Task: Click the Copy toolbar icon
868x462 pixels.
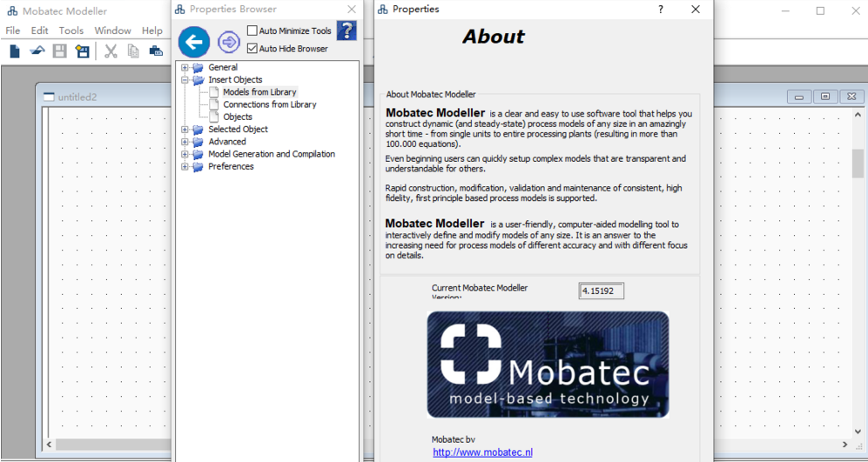Action: pyautogui.click(x=133, y=51)
